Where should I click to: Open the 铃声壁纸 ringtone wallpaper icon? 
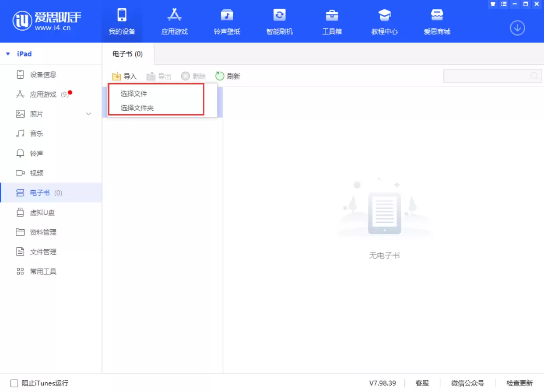click(227, 15)
